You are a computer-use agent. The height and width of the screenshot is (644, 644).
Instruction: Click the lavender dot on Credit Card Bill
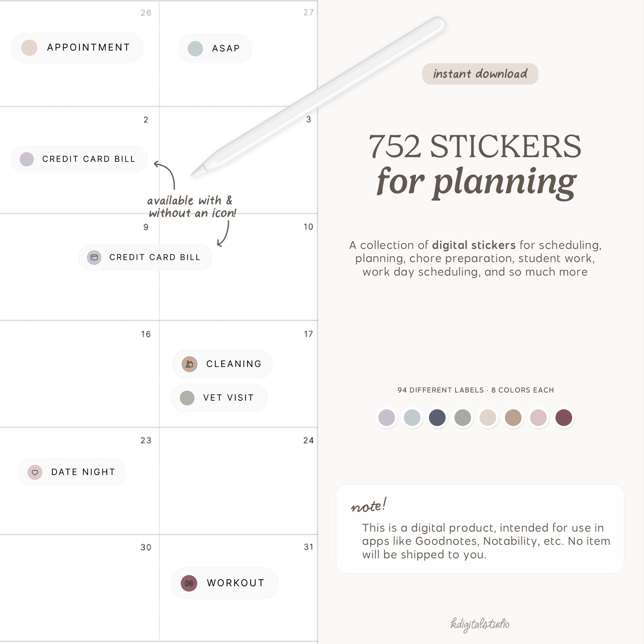click(27, 159)
